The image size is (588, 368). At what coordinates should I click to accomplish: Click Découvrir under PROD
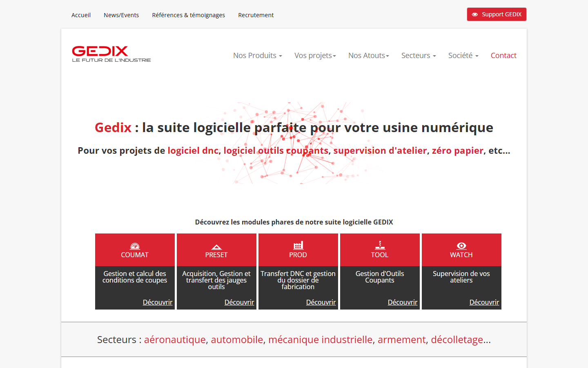pyautogui.click(x=321, y=302)
